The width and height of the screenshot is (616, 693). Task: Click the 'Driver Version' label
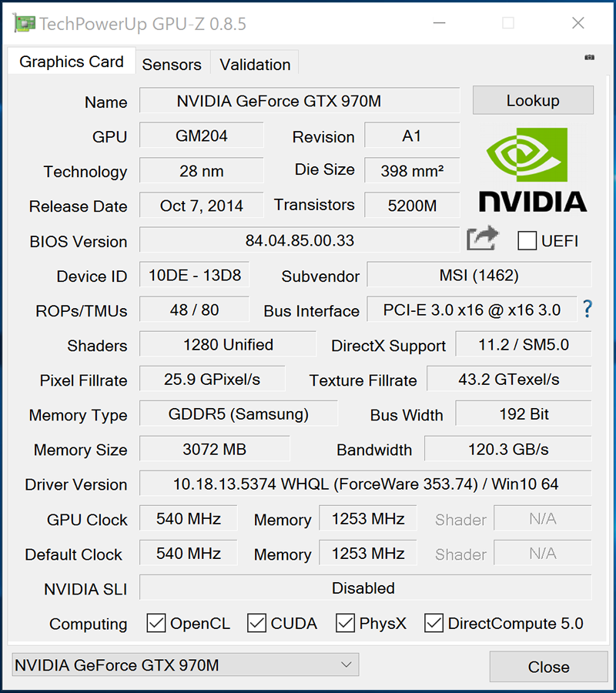76,484
